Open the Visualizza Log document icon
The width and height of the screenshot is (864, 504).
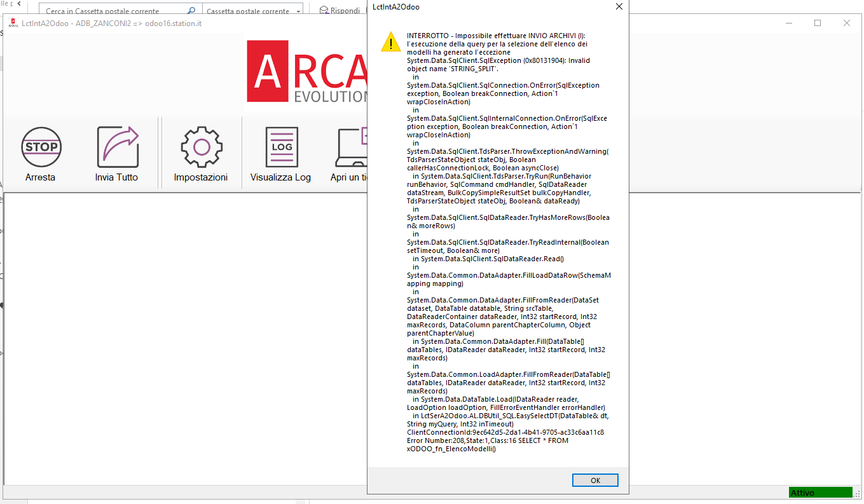click(x=281, y=147)
